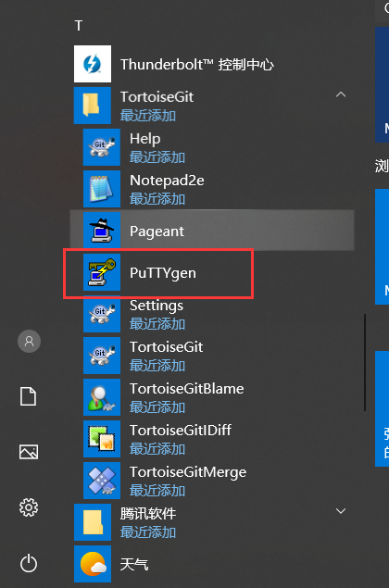Click the TortoiseGit folder header
This screenshot has width=389, height=588.
(x=212, y=106)
